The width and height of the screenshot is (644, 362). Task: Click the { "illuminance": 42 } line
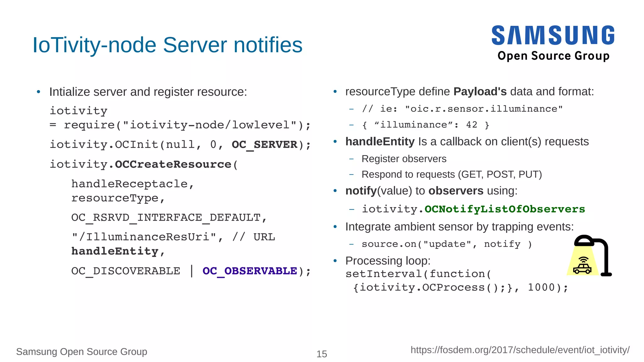coord(426,125)
